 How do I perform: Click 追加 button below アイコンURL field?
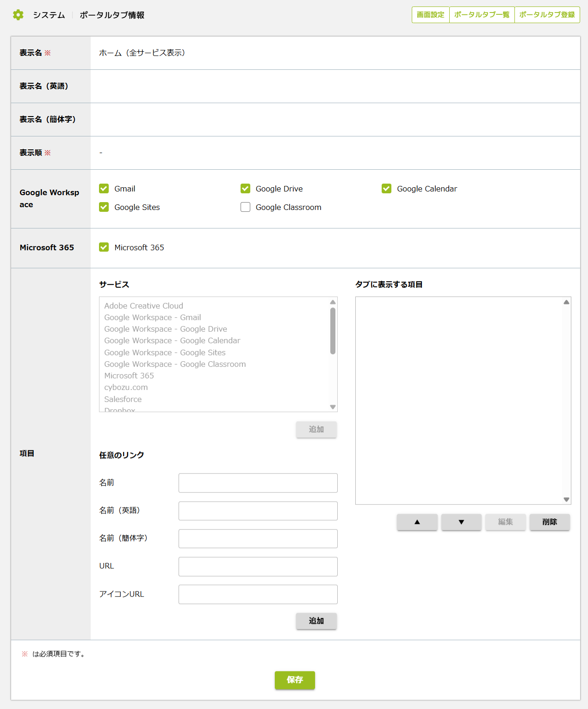pos(316,621)
